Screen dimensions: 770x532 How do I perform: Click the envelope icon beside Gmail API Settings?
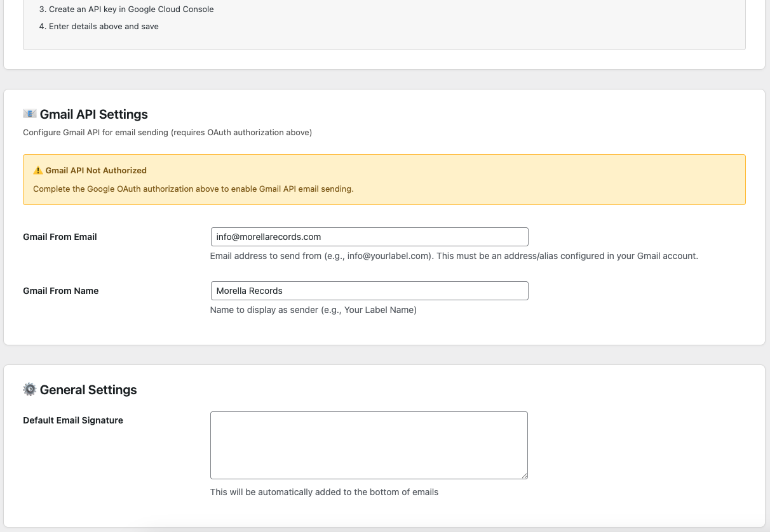(x=30, y=114)
